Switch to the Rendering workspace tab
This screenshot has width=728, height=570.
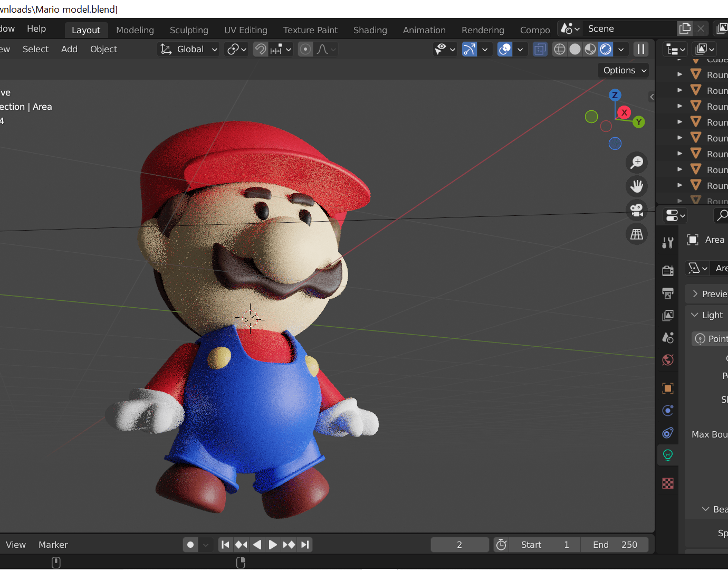pos(483,30)
